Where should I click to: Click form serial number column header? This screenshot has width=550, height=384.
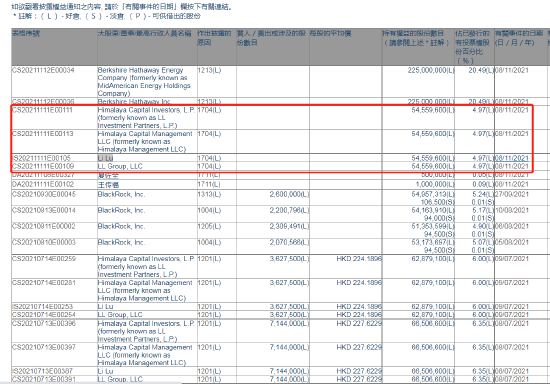(x=26, y=34)
